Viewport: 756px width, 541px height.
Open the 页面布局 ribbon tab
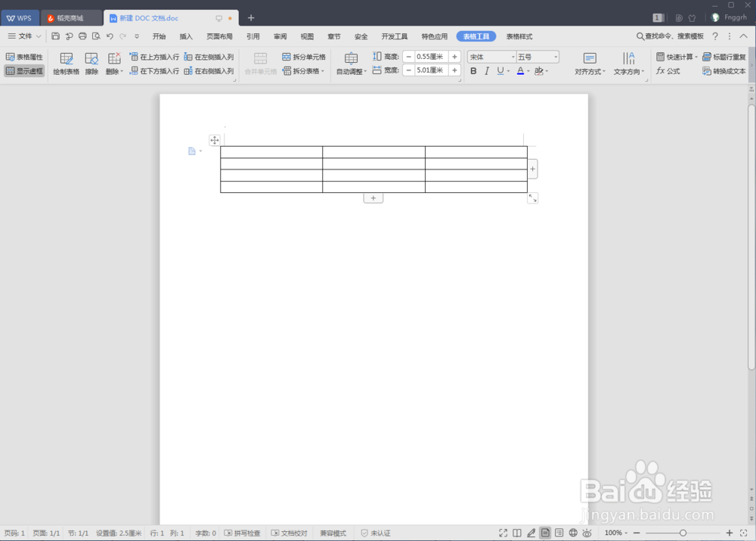219,36
